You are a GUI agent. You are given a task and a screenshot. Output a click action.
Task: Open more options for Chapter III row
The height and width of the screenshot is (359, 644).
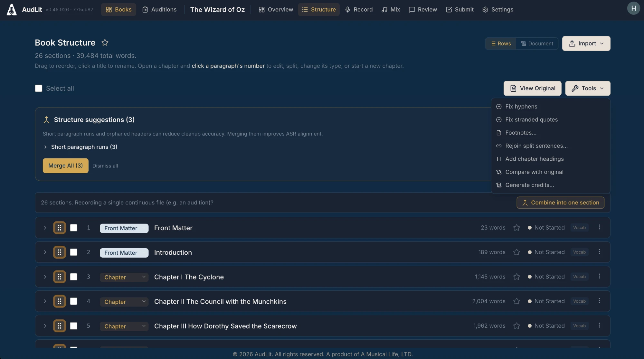(599, 326)
